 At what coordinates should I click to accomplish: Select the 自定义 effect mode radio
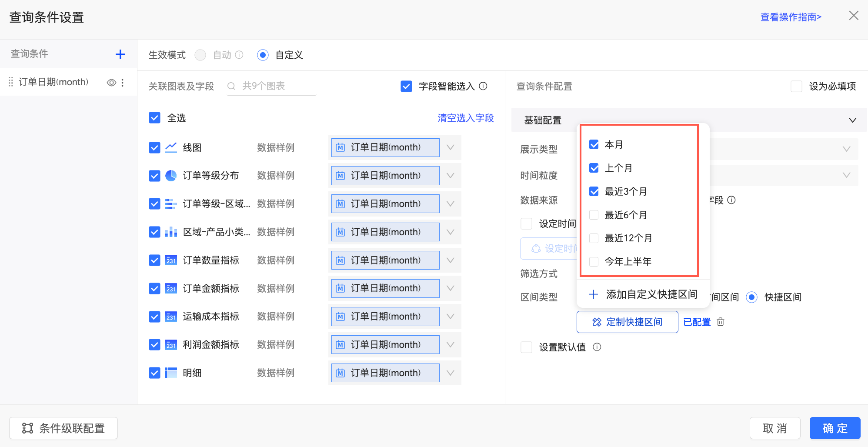point(263,55)
